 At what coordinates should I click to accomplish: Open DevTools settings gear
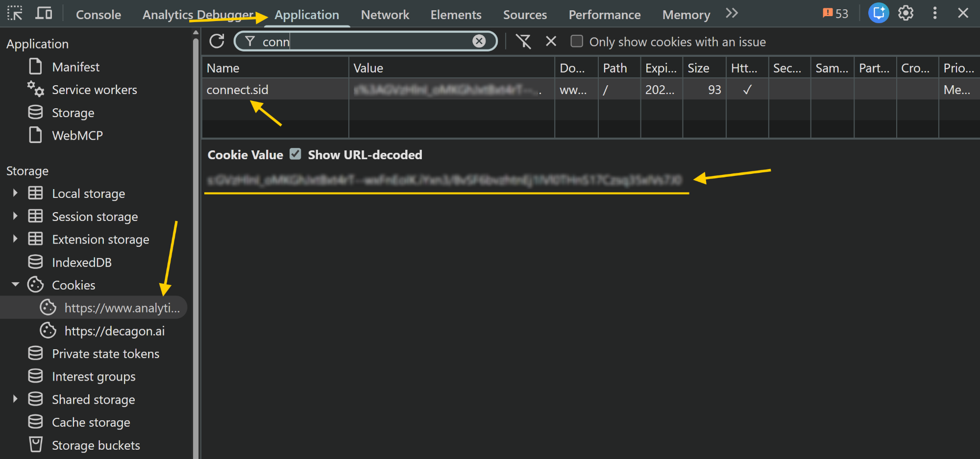click(x=906, y=13)
